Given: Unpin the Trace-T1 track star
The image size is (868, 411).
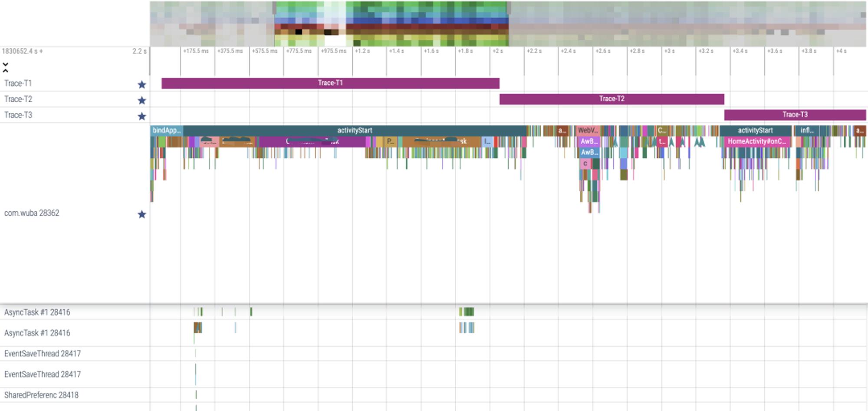Looking at the screenshot, I should (x=141, y=85).
